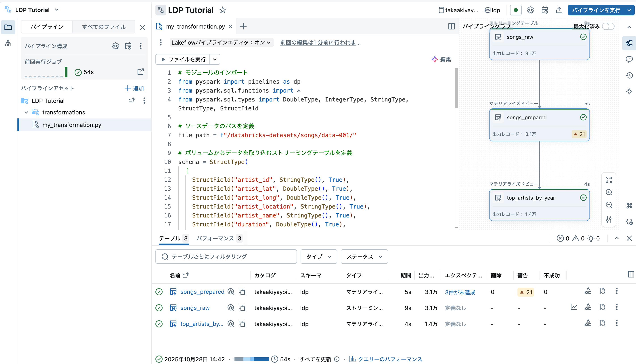This screenshot has width=636, height=364.
Task: Fit pipeline graph to screen
Action: coord(609,180)
